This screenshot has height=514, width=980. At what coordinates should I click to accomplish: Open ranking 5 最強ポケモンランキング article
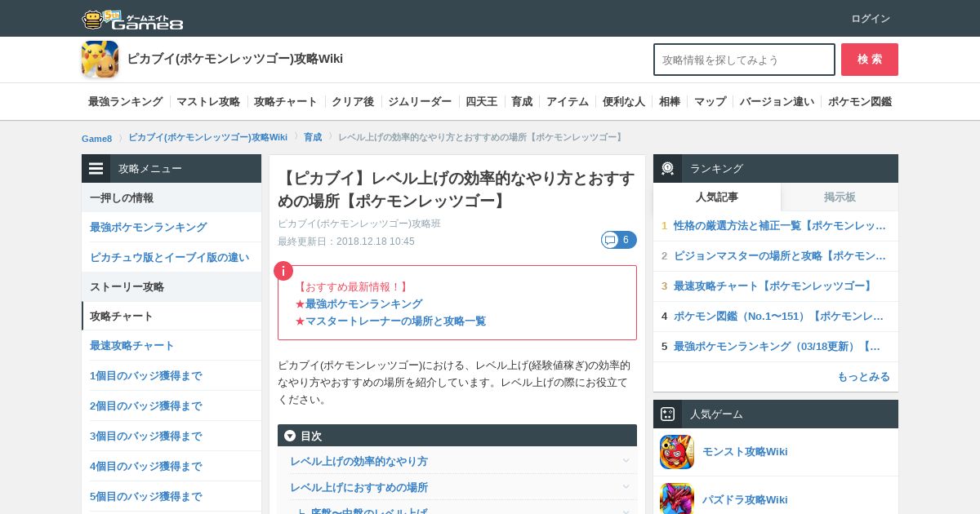[x=777, y=347]
